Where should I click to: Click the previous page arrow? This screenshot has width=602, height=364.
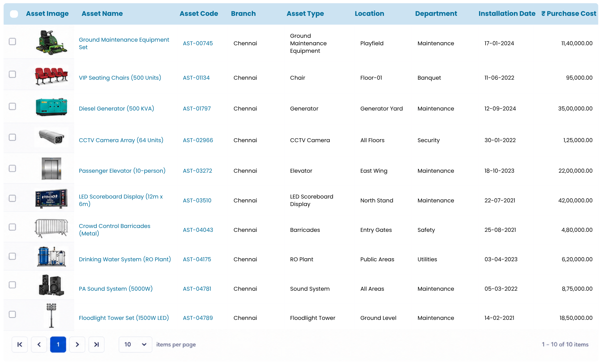click(39, 344)
